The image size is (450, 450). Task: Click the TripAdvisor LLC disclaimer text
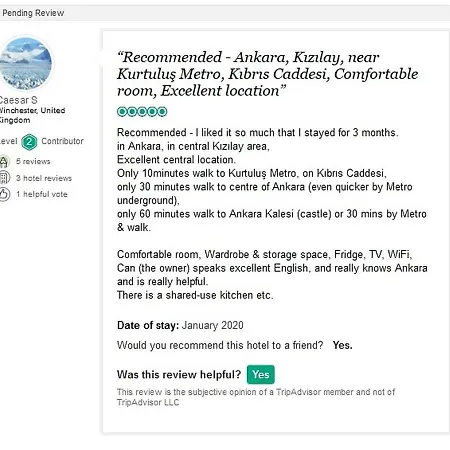coord(256,397)
